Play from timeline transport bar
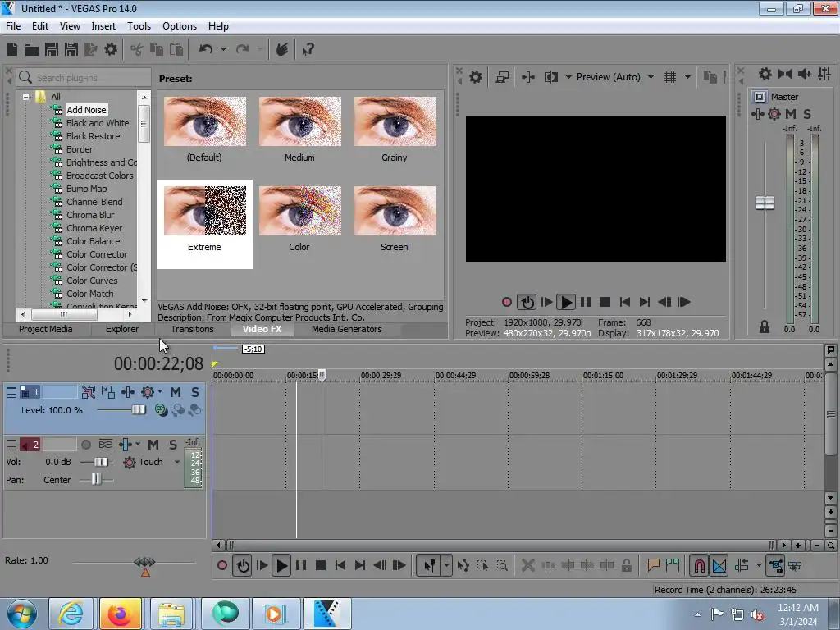Image resolution: width=840 pixels, height=630 pixels. coord(281,565)
